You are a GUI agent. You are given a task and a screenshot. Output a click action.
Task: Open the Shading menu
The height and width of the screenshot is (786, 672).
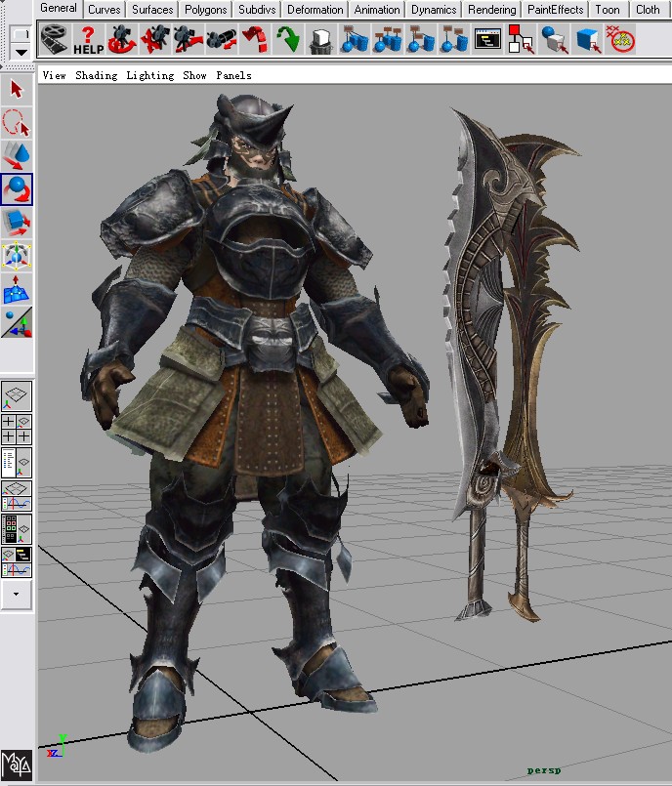(x=97, y=75)
